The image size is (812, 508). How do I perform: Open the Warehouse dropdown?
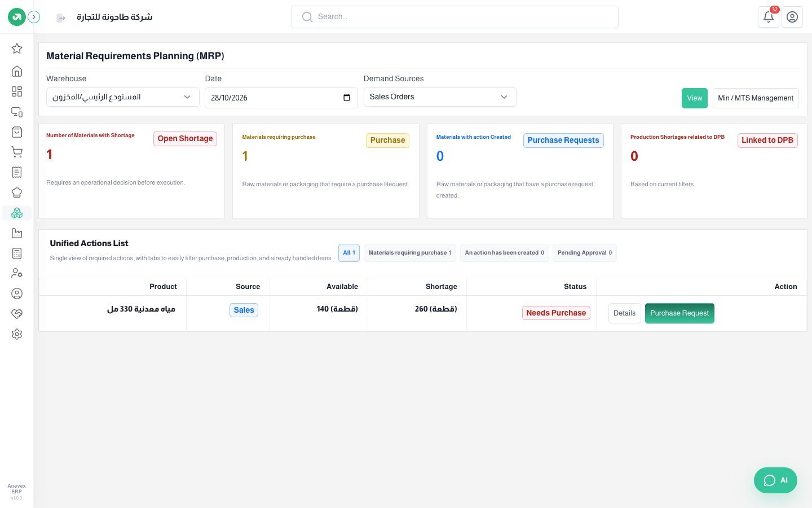(x=123, y=97)
